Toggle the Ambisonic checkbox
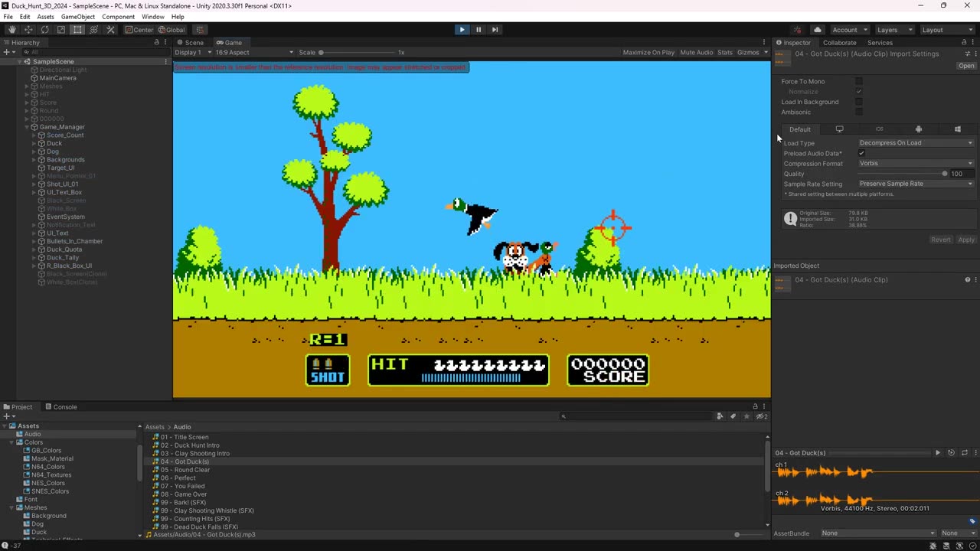This screenshot has width=980, height=551. click(x=859, y=112)
